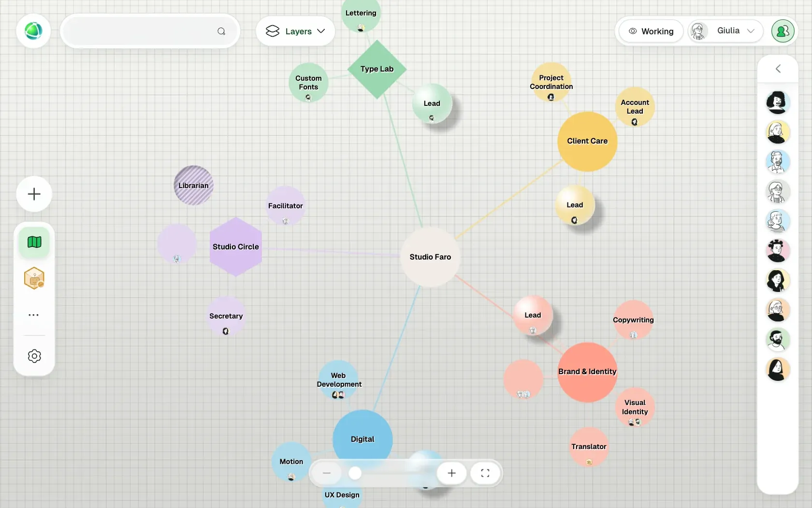The height and width of the screenshot is (508, 812).
Task: Click the Copywriting role node
Action: tap(633, 320)
